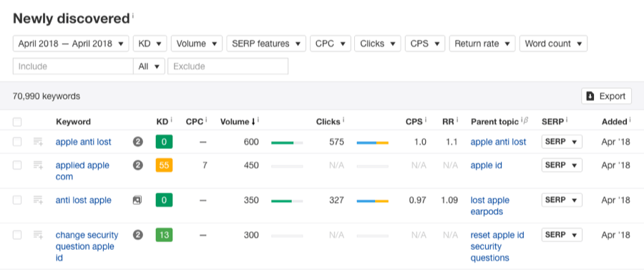
Task: Sort table by Added column header
Action: (x=614, y=122)
